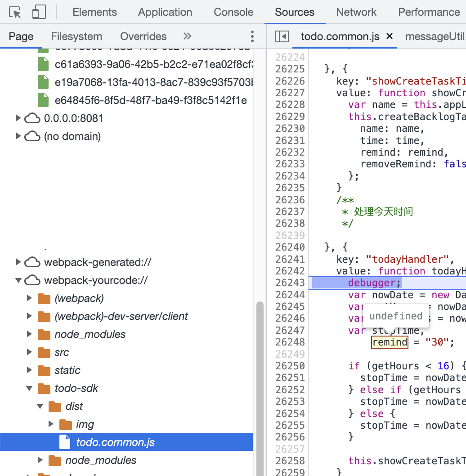
Task: Set breakpoint on line 26244 gutter
Action: (x=290, y=295)
